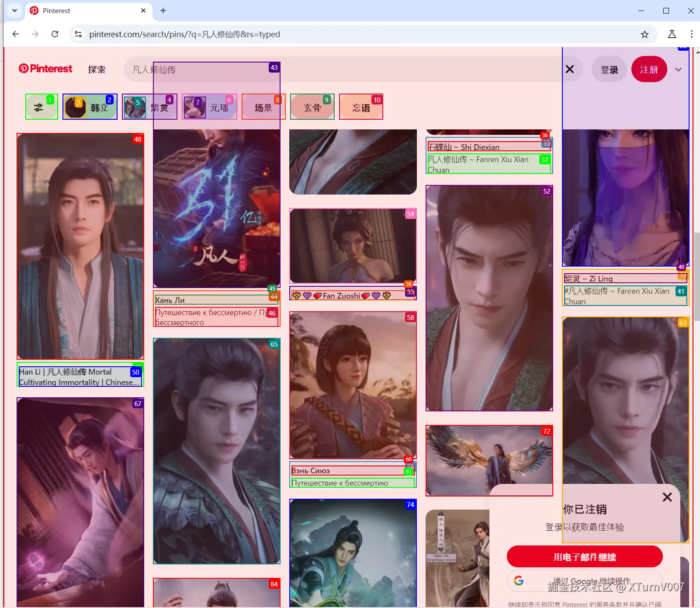Continue with Google button
This screenshot has height=608, width=700.
pos(585,580)
